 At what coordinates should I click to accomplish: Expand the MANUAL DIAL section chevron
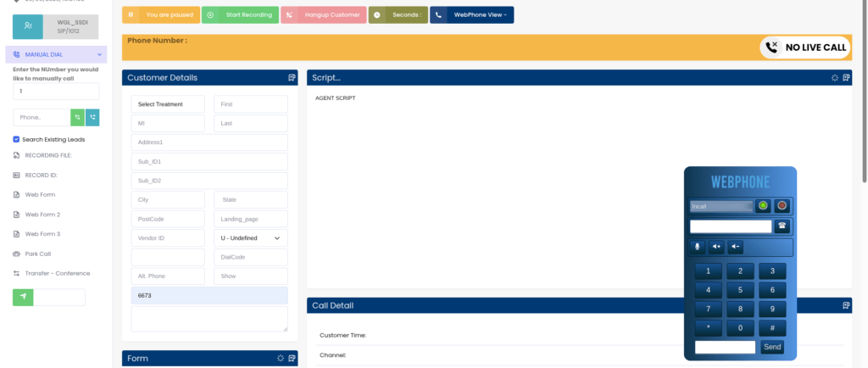coord(99,55)
